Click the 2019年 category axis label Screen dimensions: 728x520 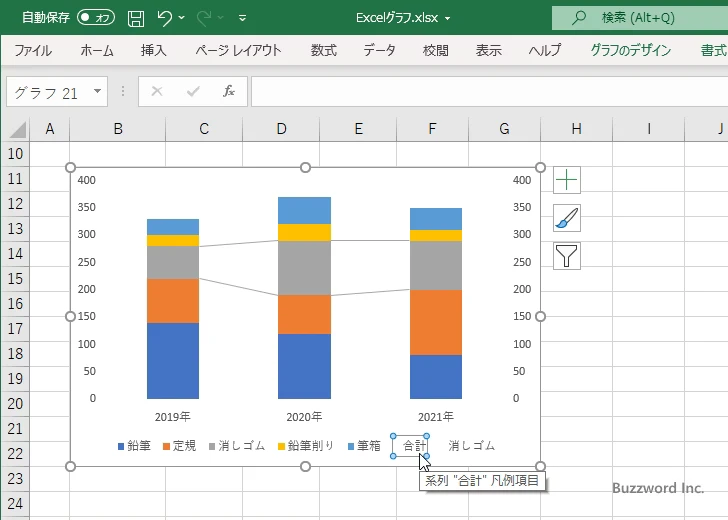click(173, 417)
